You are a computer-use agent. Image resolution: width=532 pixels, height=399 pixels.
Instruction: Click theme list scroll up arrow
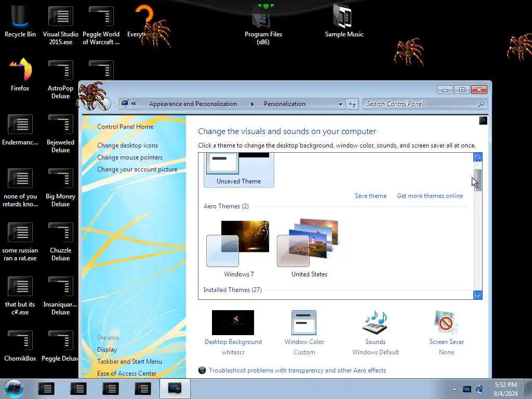coord(478,157)
